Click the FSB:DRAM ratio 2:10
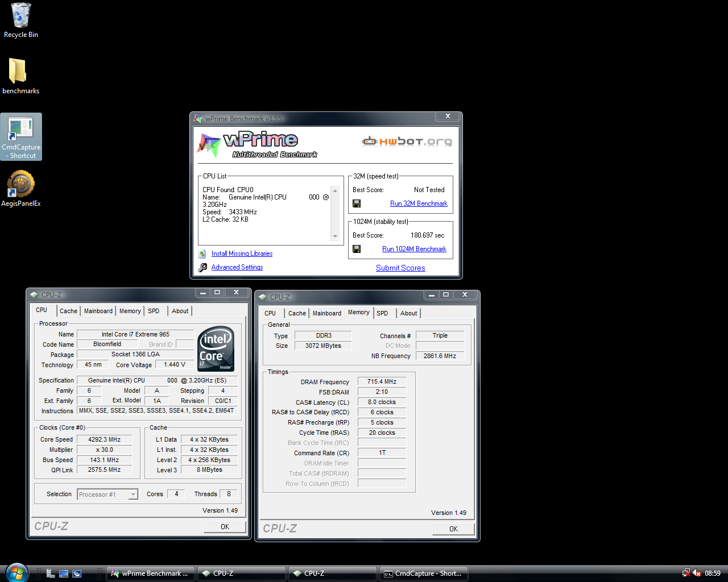The height and width of the screenshot is (582, 728). 382,392
